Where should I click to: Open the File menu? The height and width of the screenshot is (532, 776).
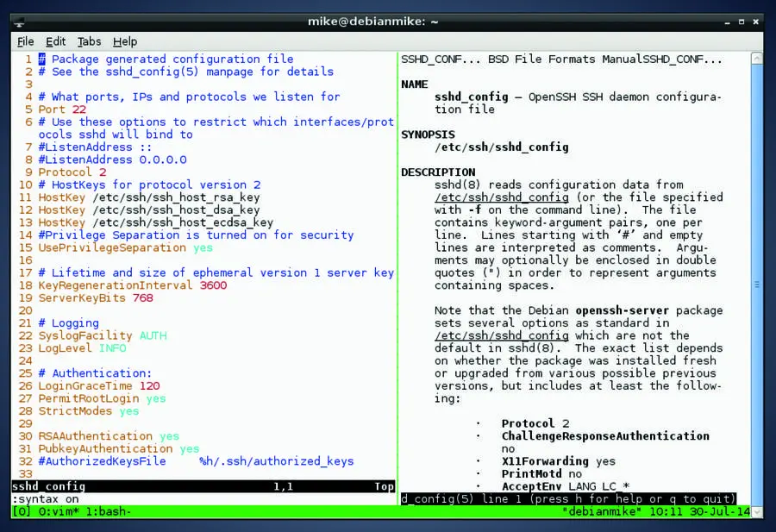click(26, 41)
